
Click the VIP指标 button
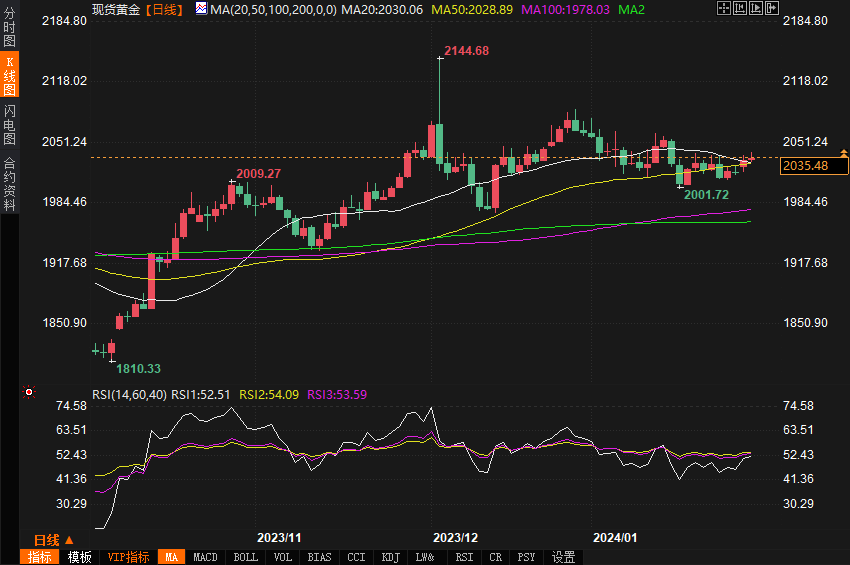(x=128, y=557)
